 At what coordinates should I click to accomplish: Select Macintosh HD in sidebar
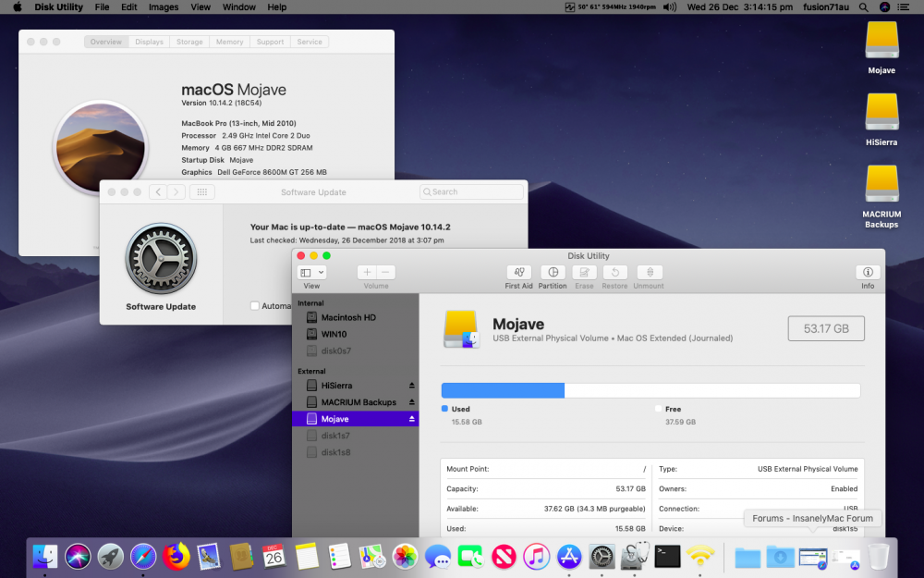click(x=356, y=317)
